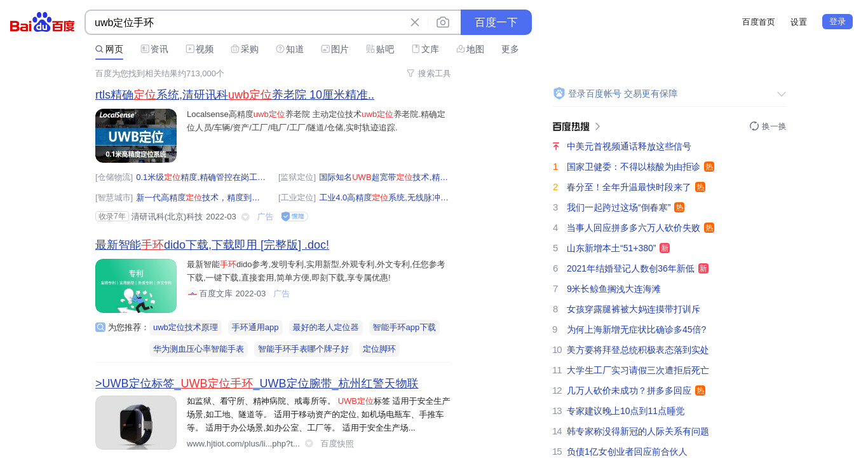Open 2021年结婚登记人数创36年新低
The width and height of the screenshot is (868, 463).
pyautogui.click(x=630, y=268)
